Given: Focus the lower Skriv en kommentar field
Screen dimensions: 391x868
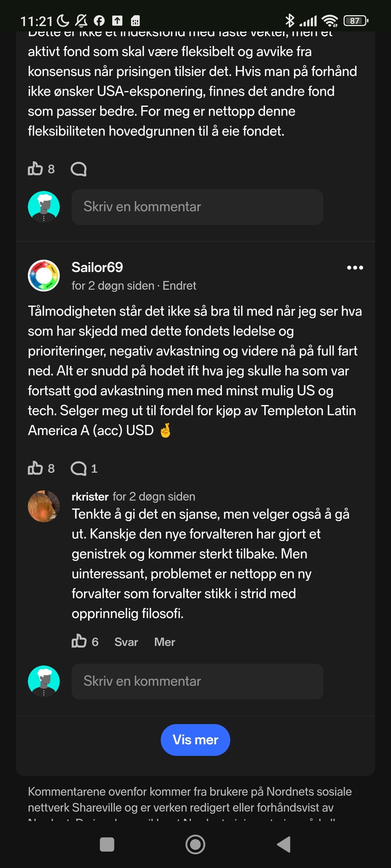Looking at the screenshot, I should point(197,681).
